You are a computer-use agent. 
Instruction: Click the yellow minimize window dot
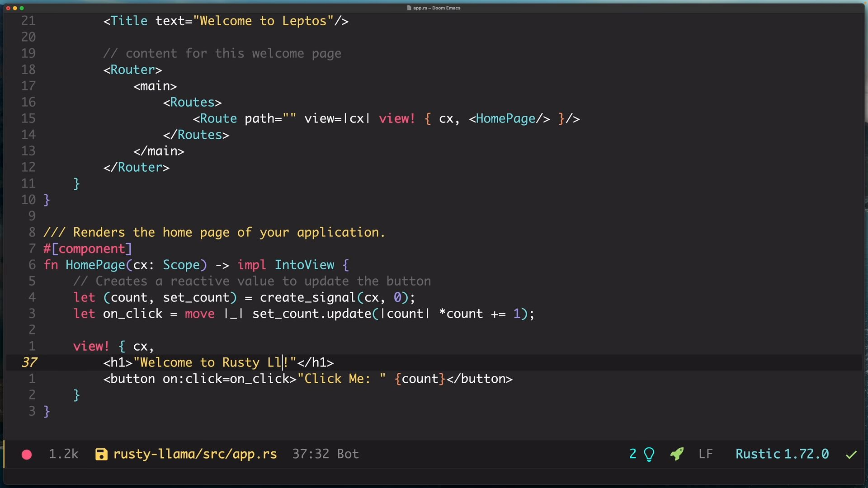click(x=15, y=8)
